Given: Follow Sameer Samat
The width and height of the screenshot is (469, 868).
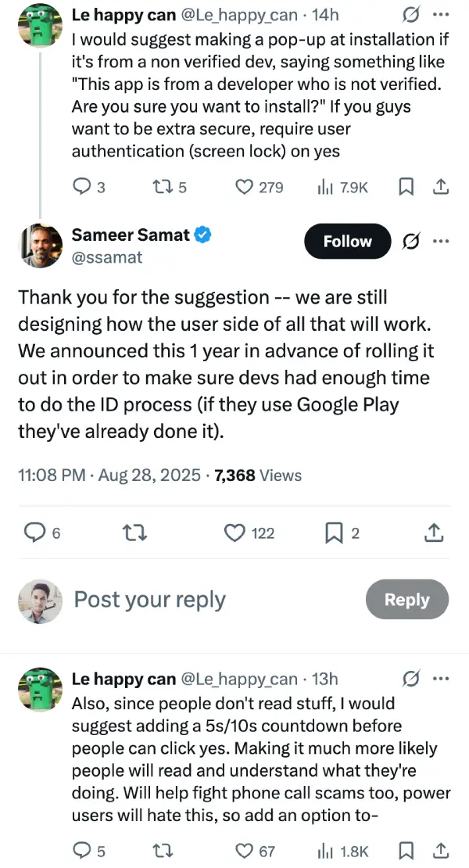Looking at the screenshot, I should [347, 242].
